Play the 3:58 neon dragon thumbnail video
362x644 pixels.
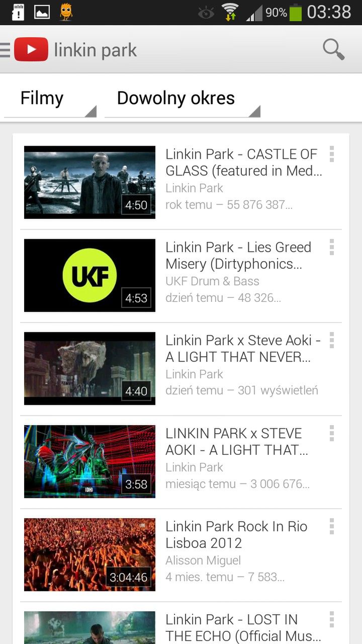[89, 461]
